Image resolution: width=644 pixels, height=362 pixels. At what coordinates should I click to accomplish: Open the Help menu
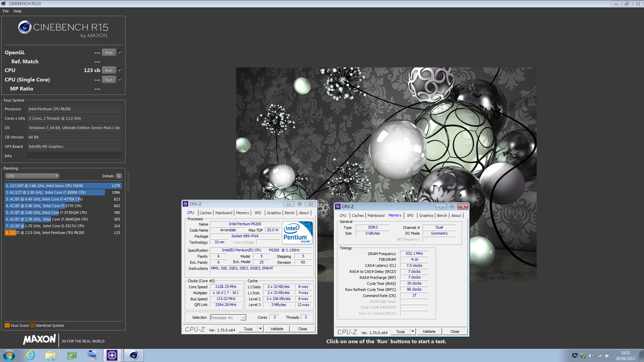coord(17,11)
